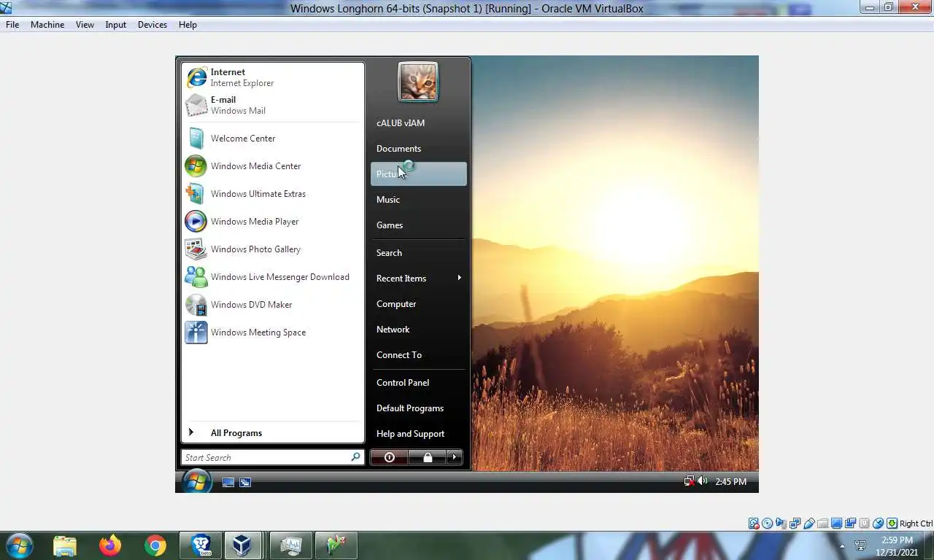This screenshot has height=560, width=934.
Task: Open Default Programs
Action: (419, 408)
